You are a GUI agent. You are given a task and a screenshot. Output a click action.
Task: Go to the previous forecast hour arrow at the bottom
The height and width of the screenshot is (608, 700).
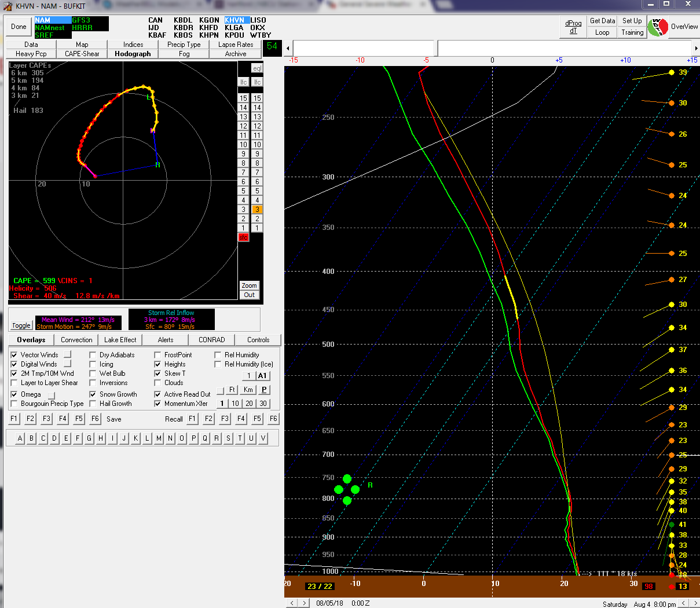292,603
